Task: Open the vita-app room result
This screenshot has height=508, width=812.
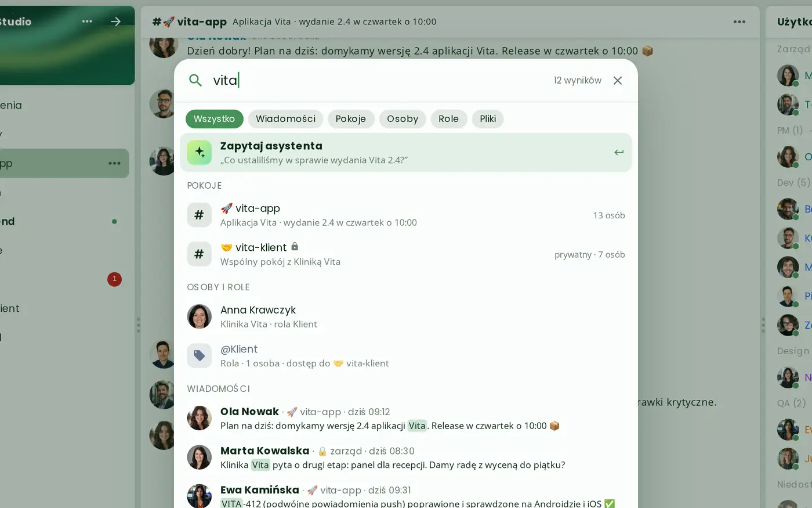Action: click(x=405, y=215)
